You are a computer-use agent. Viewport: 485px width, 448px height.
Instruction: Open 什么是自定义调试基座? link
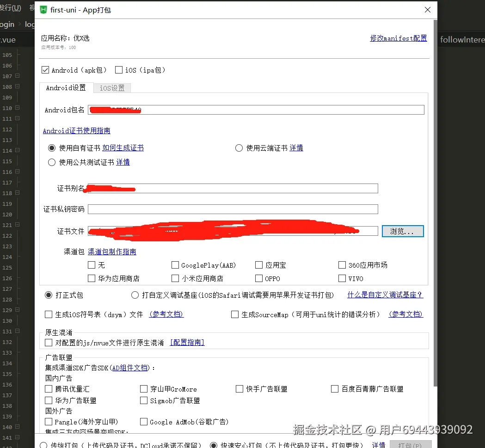click(385, 295)
